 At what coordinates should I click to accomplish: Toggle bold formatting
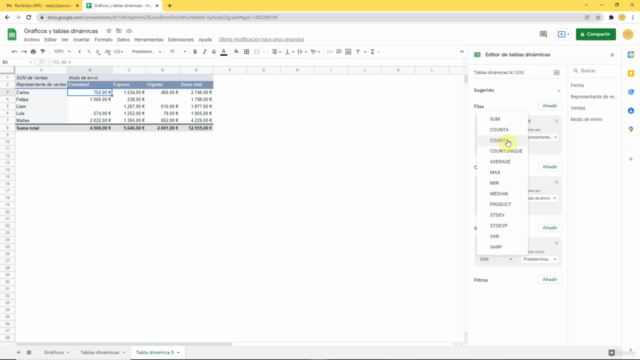click(195, 52)
